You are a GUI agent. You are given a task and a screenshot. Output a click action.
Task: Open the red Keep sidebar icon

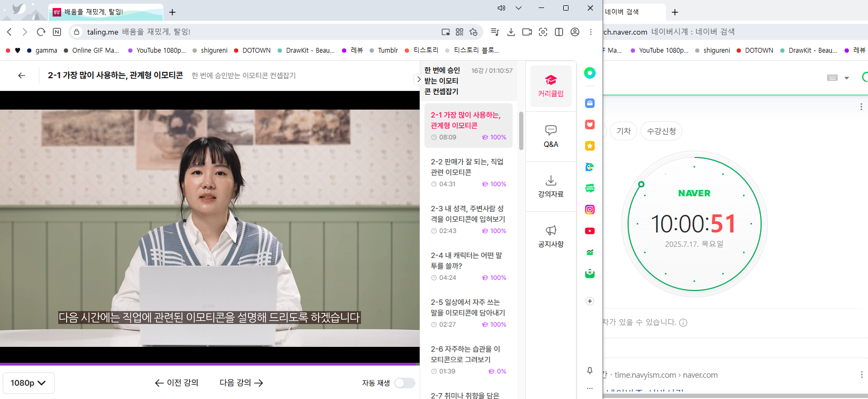coord(590,124)
